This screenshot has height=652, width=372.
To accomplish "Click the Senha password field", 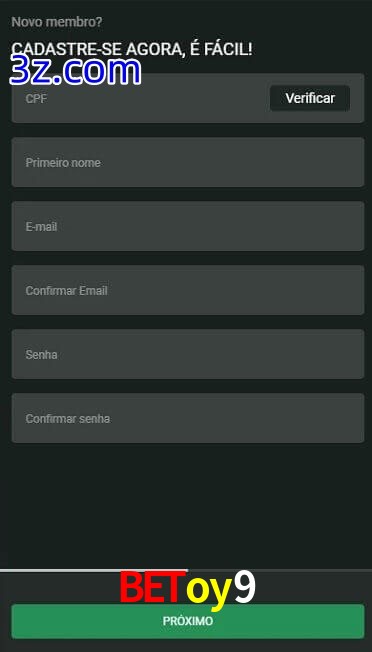I will 188,354.
